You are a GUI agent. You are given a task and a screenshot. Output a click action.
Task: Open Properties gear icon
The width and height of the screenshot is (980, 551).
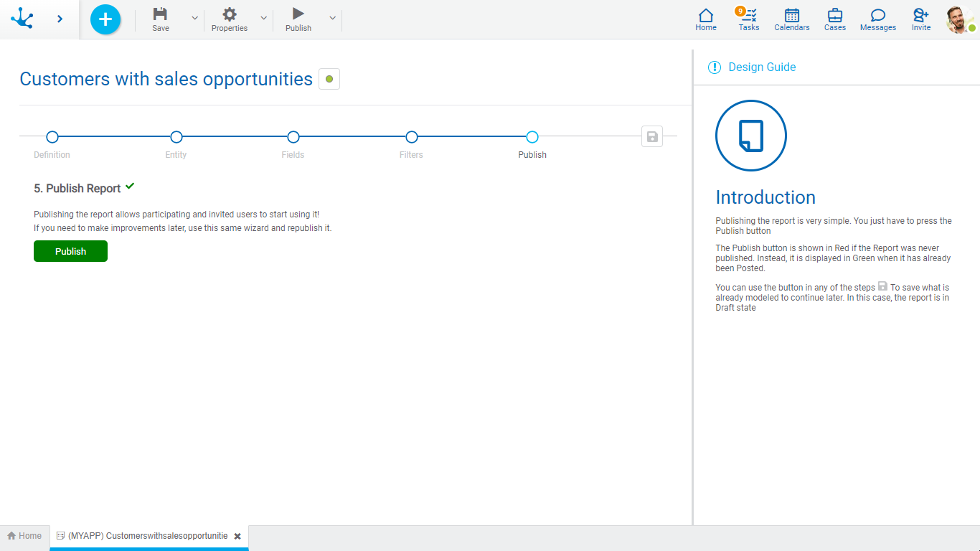click(229, 14)
